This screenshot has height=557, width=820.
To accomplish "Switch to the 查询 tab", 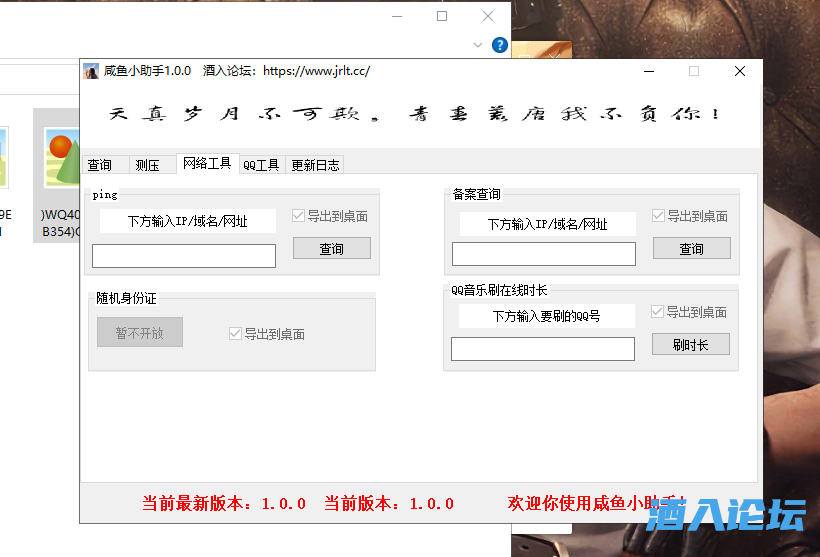I will pos(100,166).
